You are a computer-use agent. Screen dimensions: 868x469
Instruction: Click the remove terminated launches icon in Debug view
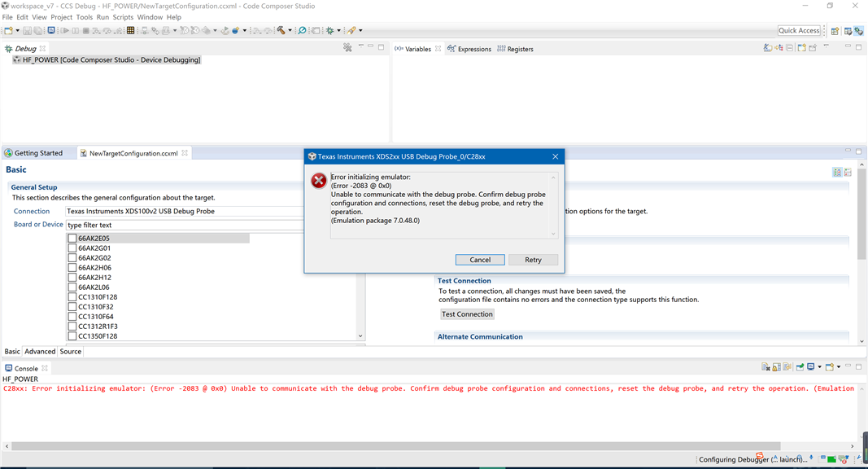347,48
